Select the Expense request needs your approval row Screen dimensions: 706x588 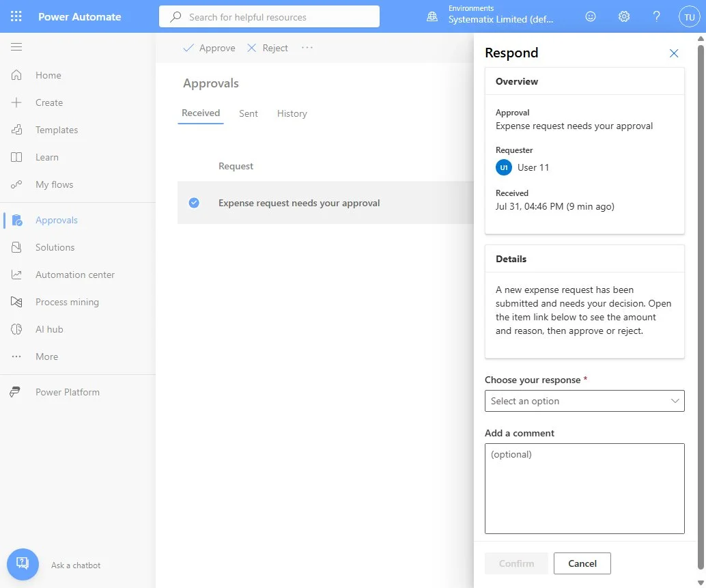[x=326, y=203]
